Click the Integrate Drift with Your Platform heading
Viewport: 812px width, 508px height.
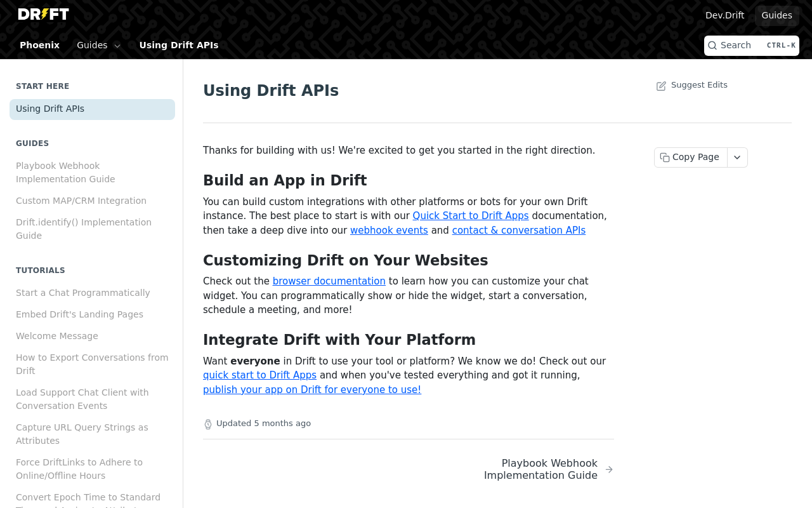[339, 340]
